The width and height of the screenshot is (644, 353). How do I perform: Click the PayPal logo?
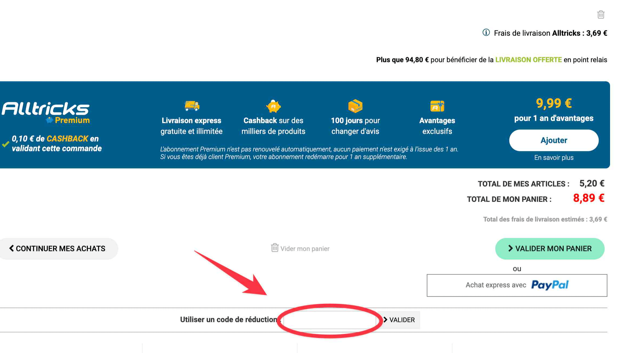click(x=550, y=285)
